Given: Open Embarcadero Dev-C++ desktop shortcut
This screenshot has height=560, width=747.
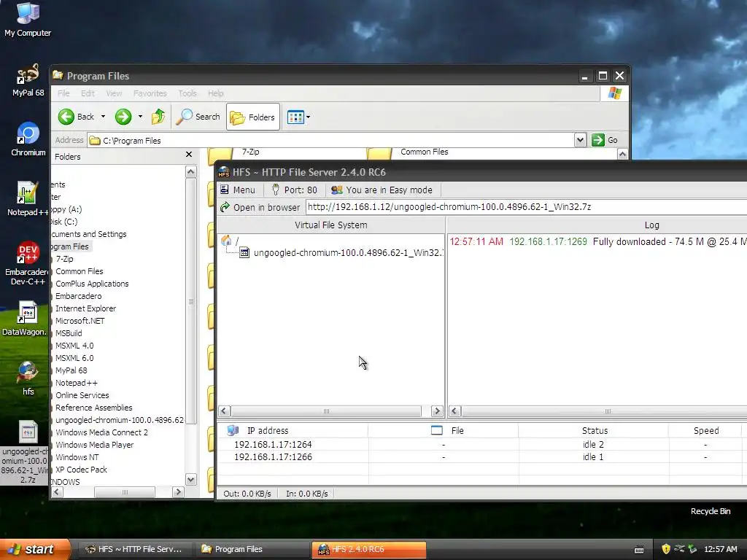Looking at the screenshot, I should pyautogui.click(x=28, y=263).
